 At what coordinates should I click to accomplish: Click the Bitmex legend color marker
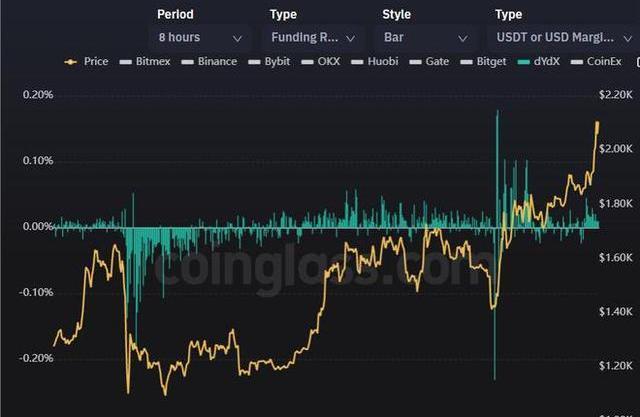pos(126,62)
